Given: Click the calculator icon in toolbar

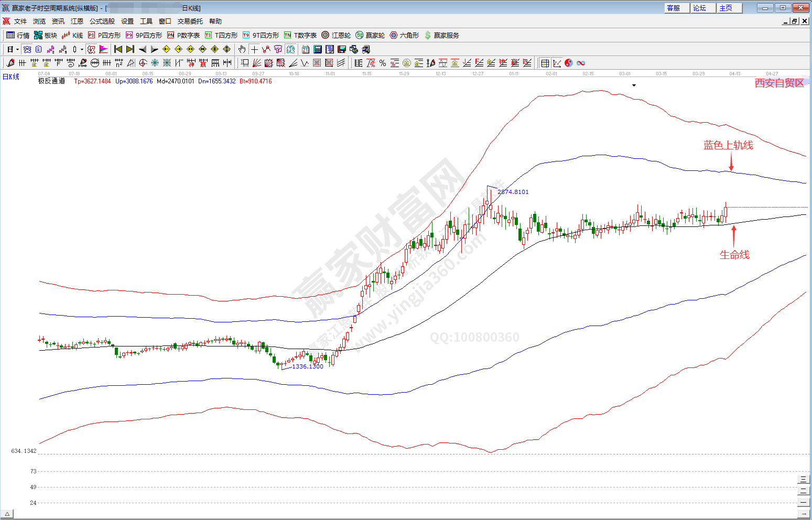Looking at the screenshot, I should pyautogui.click(x=318, y=49).
